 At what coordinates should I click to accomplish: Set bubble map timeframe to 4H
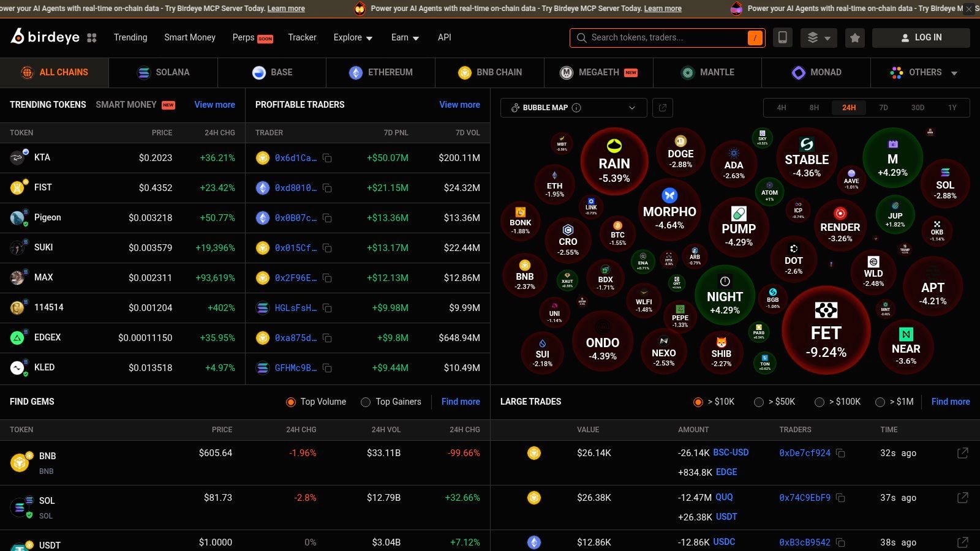pos(782,108)
